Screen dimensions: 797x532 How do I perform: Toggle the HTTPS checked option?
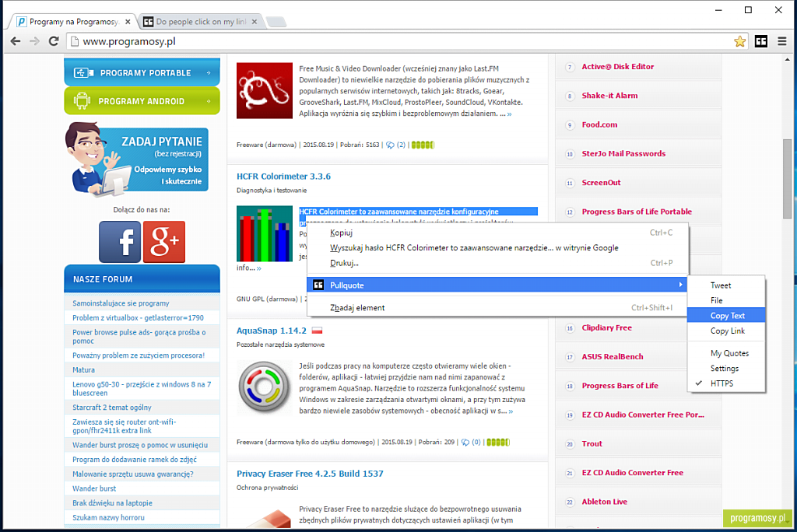pos(726,383)
